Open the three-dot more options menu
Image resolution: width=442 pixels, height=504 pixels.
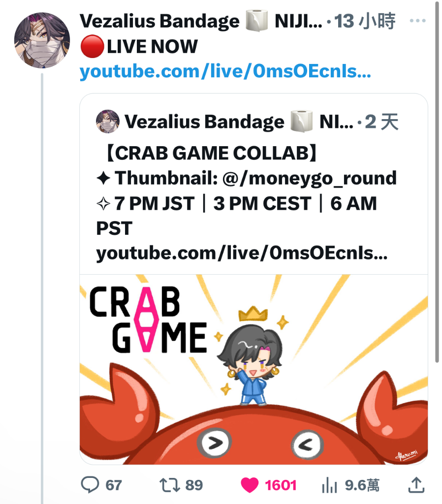(x=417, y=21)
